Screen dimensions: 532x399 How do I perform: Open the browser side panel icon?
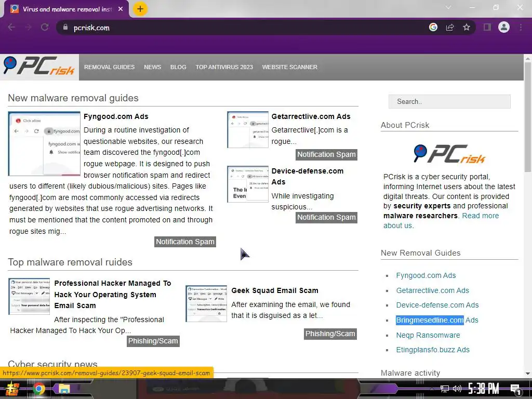point(487,27)
